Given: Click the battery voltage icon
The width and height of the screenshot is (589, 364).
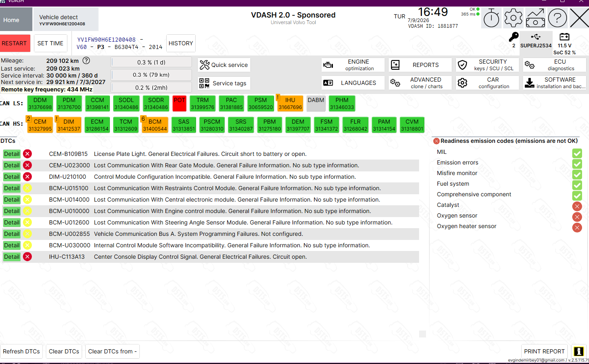Looking at the screenshot, I should click(x=564, y=37).
